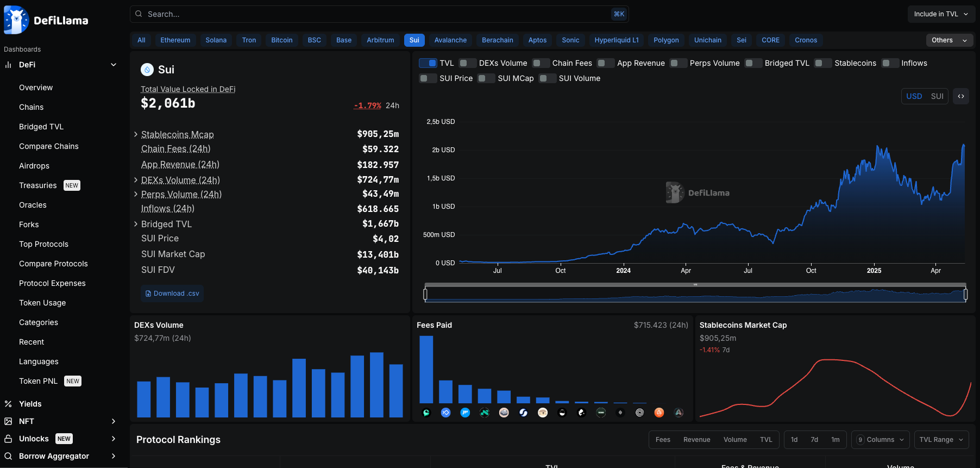Image resolution: width=980 pixels, height=468 pixels.
Task: Enable the Inflows chart toggle
Action: pos(890,63)
